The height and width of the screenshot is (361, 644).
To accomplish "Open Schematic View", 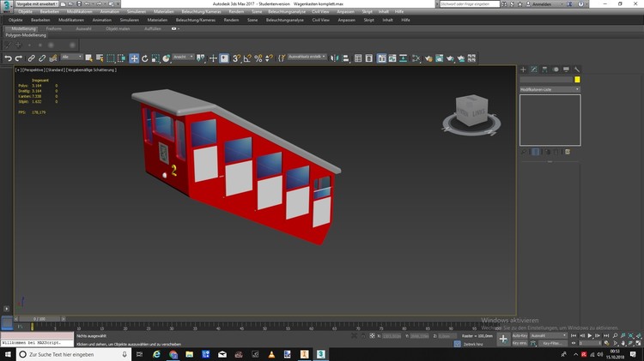I will click(x=404, y=58).
